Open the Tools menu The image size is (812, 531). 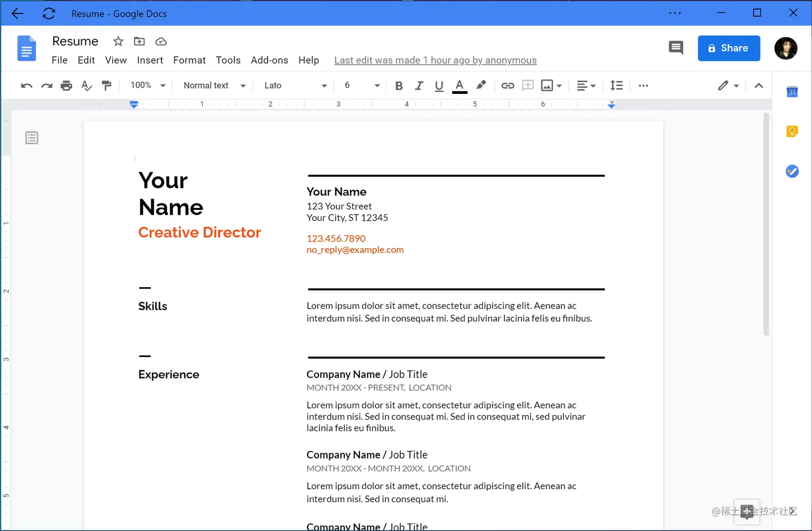[x=228, y=60]
